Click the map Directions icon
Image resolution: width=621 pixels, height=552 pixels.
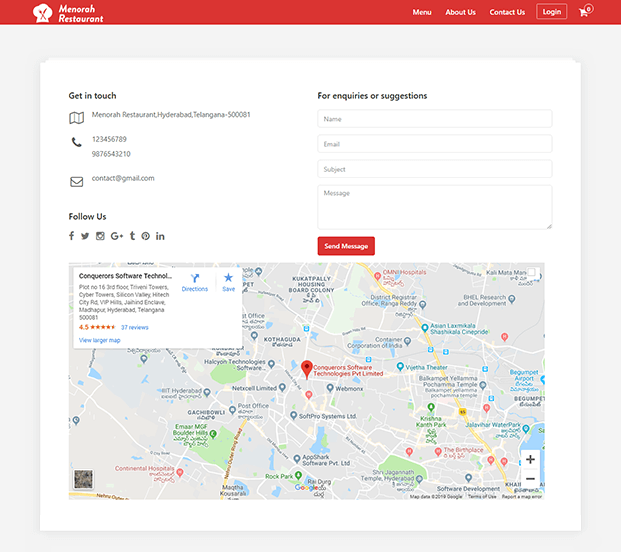pyautogui.click(x=194, y=278)
